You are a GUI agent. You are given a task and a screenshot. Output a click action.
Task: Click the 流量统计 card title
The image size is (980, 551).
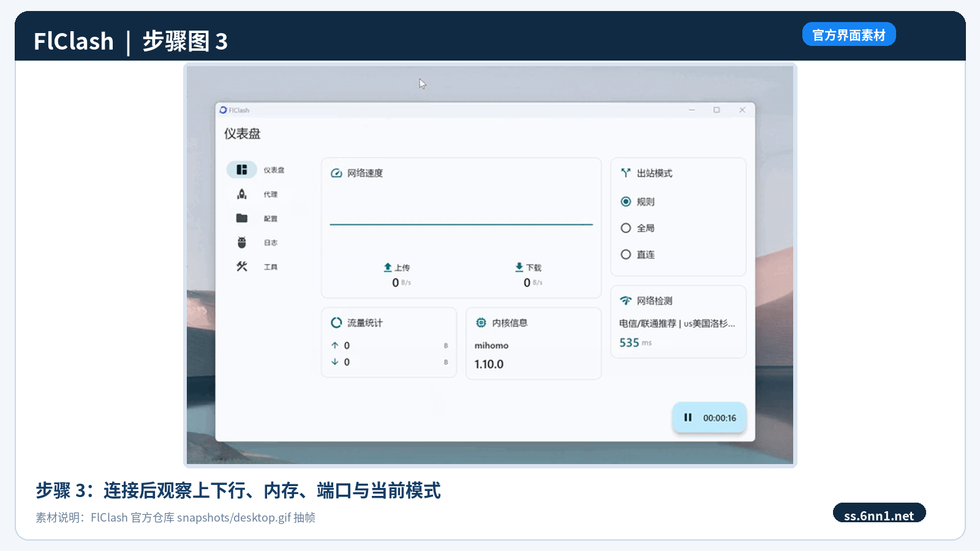365,323
